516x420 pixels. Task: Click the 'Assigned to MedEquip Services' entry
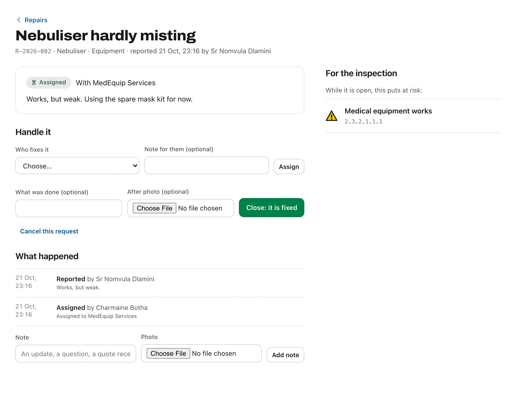(x=97, y=316)
